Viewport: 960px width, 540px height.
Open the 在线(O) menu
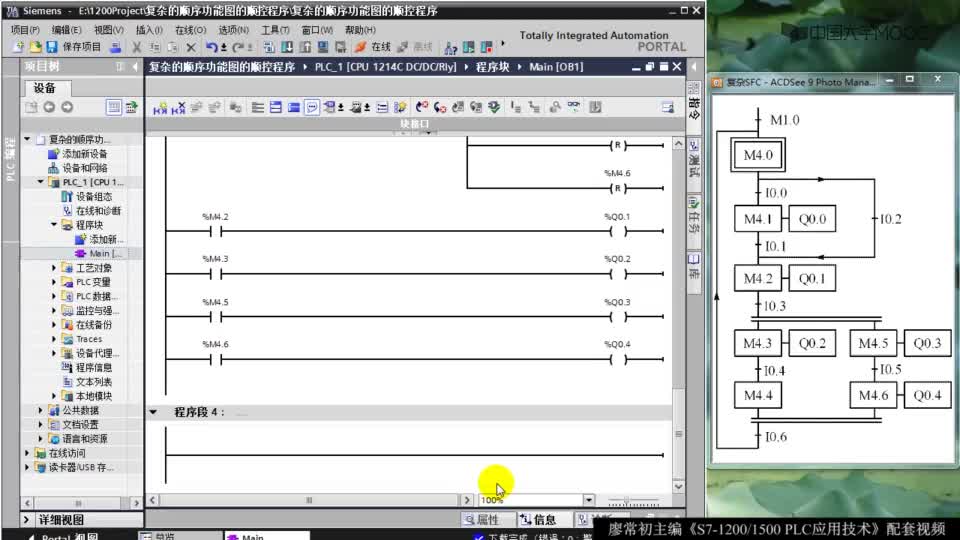190,29
